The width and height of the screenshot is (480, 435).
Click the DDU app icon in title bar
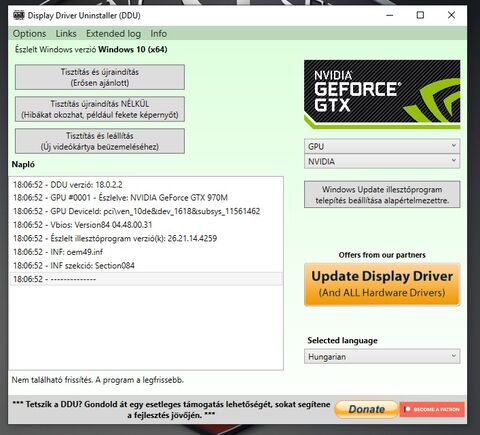point(19,15)
